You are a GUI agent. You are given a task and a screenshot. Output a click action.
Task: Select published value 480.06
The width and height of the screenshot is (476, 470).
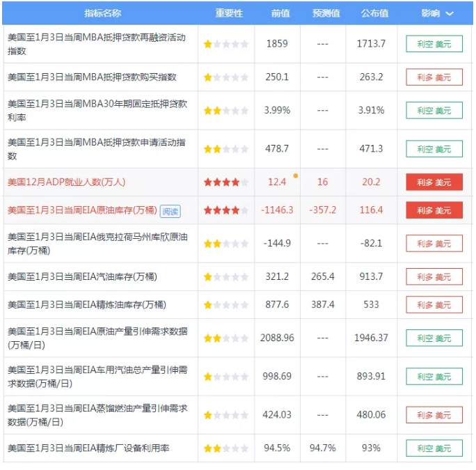pos(371,414)
